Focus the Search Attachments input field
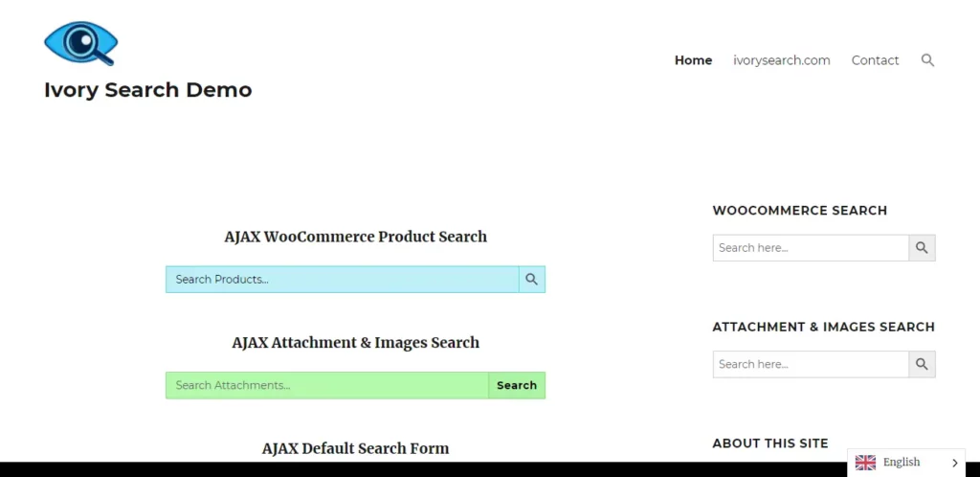The image size is (980, 477). pyautogui.click(x=327, y=385)
